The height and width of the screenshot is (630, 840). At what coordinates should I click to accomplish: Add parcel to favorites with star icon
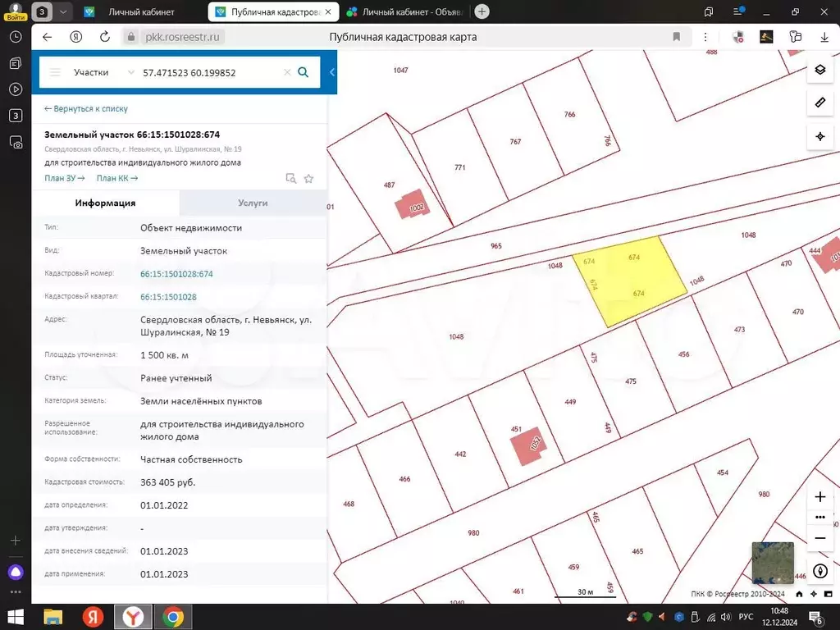coord(308,178)
